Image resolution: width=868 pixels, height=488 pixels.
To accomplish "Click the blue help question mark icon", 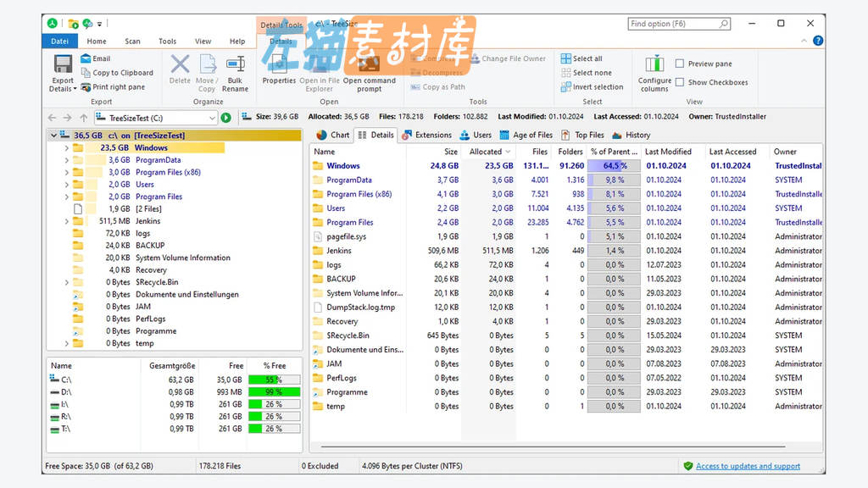I will (818, 41).
